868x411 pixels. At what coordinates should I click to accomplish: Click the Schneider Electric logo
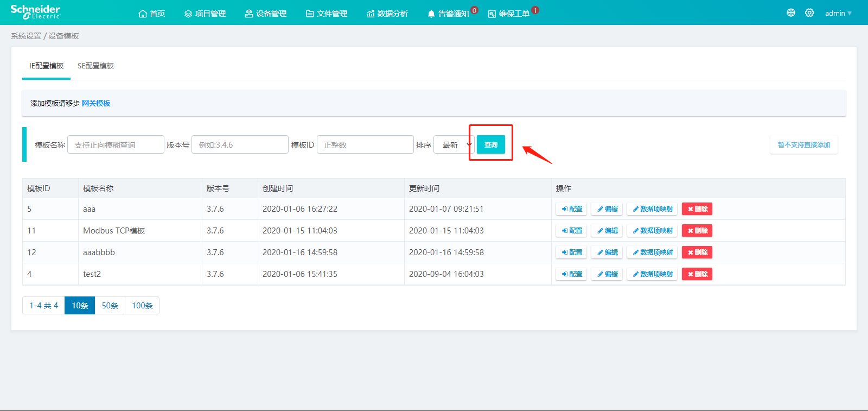click(x=35, y=12)
